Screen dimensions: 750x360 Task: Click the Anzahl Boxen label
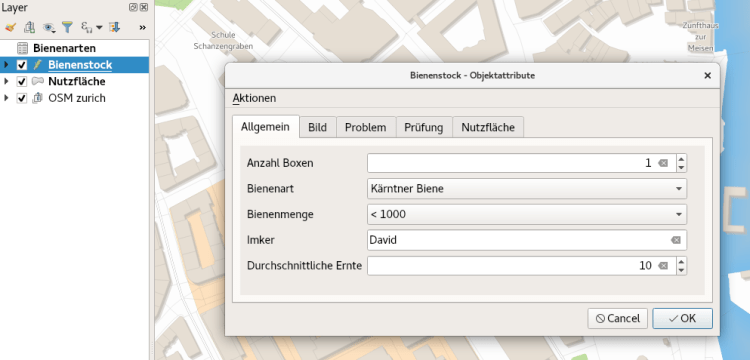(280, 163)
